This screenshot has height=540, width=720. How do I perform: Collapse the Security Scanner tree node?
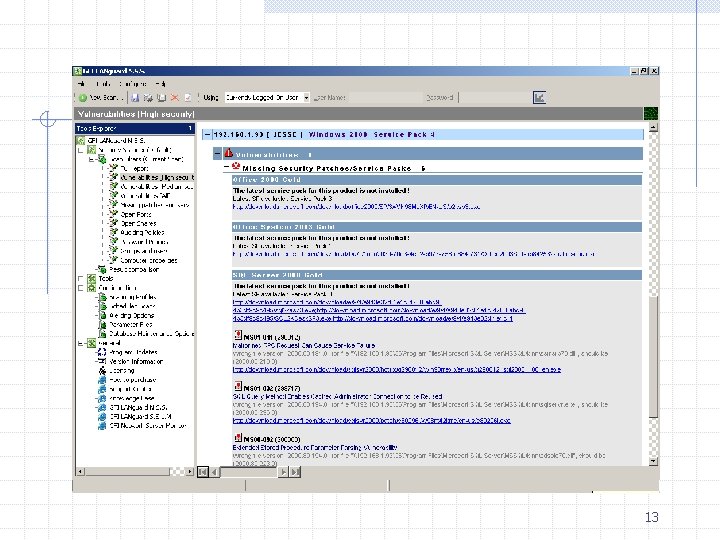[x=81, y=150]
